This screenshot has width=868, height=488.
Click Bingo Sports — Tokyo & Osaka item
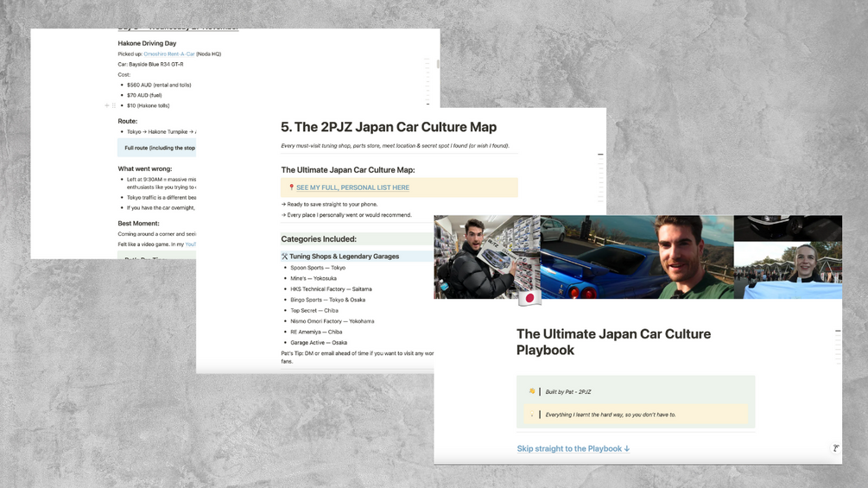pos(327,300)
